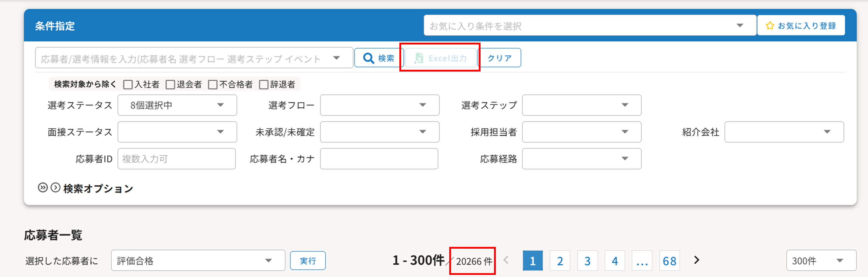The width and height of the screenshot is (868, 277).
Task: Go to previous page with left arrow
Action: [x=506, y=260]
